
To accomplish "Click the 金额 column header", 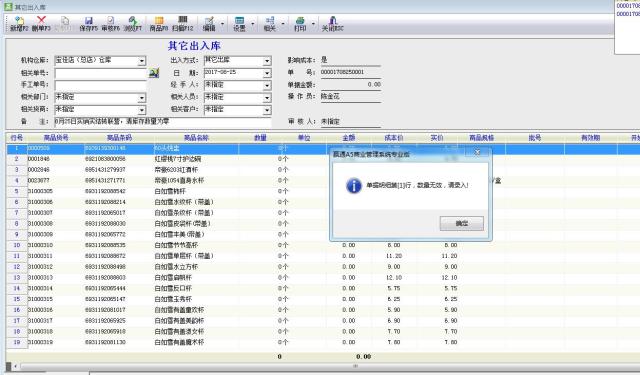I will (x=349, y=138).
